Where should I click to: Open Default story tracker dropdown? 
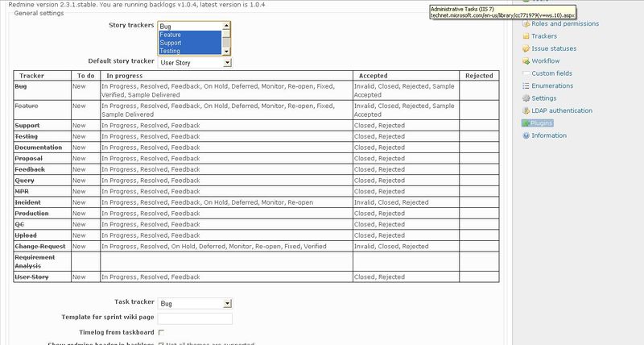click(x=195, y=63)
